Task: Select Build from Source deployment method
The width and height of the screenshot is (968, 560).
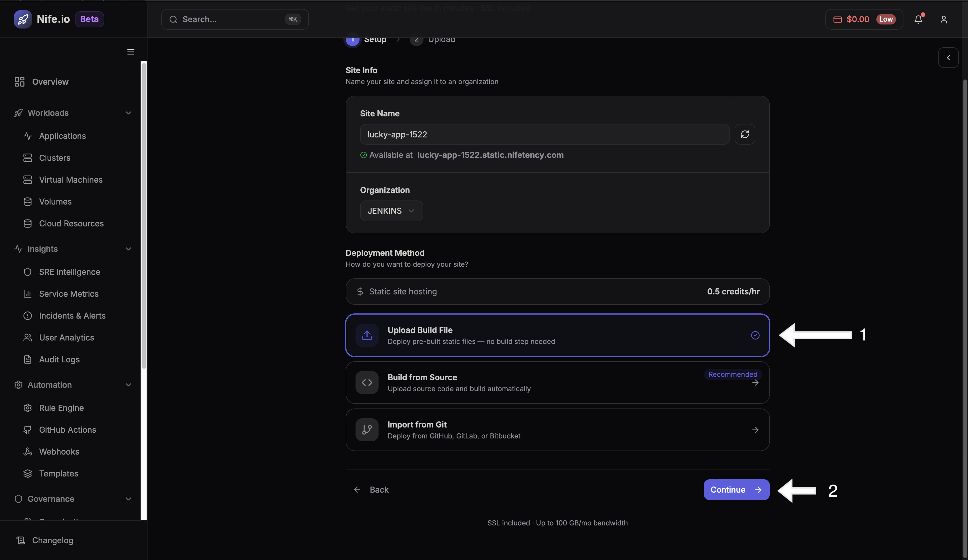Action: click(x=557, y=383)
